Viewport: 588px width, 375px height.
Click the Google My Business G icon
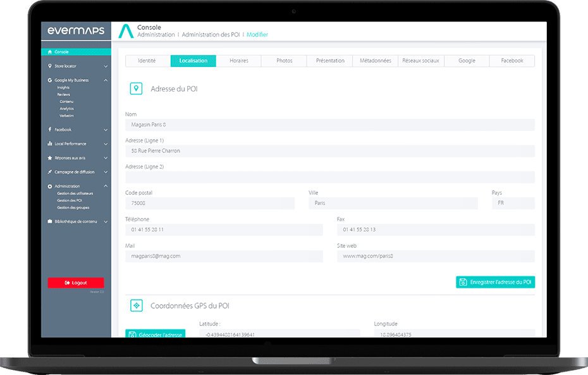tap(50, 80)
